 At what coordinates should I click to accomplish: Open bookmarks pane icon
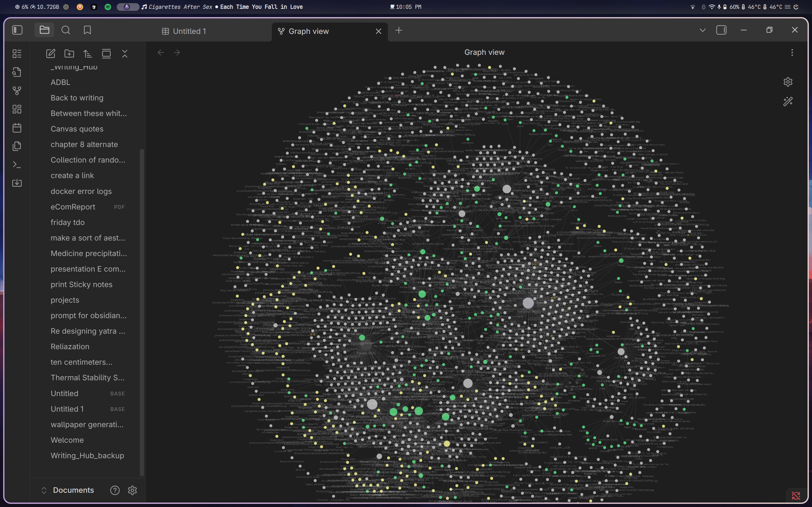pos(87,30)
